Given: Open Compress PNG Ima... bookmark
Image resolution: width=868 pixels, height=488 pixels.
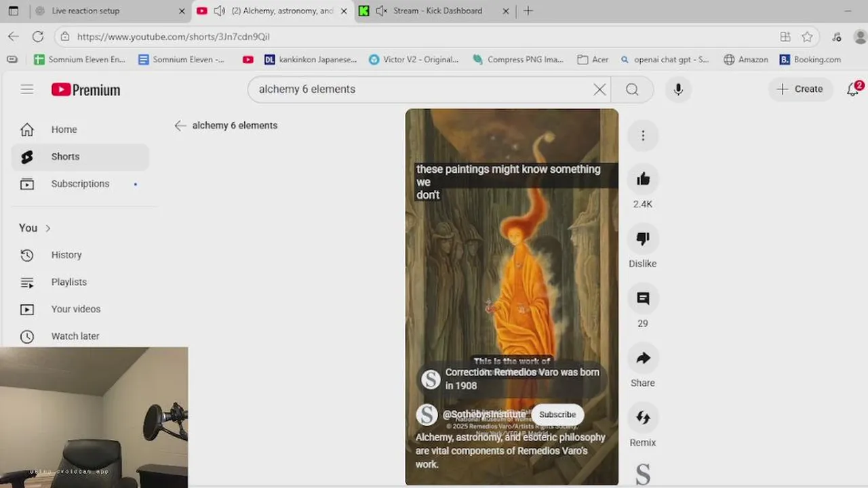Looking at the screenshot, I should 518,60.
